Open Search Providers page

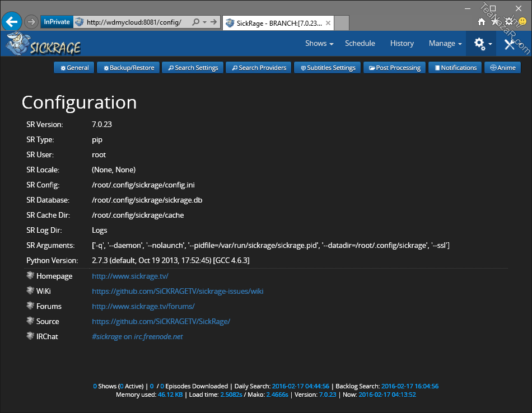tap(259, 68)
